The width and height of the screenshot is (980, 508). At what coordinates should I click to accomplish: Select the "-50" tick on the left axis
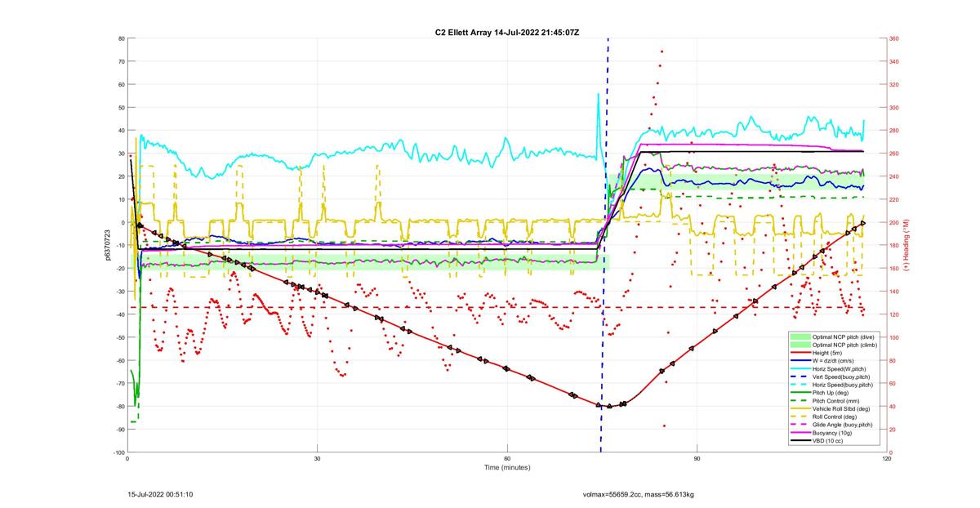[121, 337]
